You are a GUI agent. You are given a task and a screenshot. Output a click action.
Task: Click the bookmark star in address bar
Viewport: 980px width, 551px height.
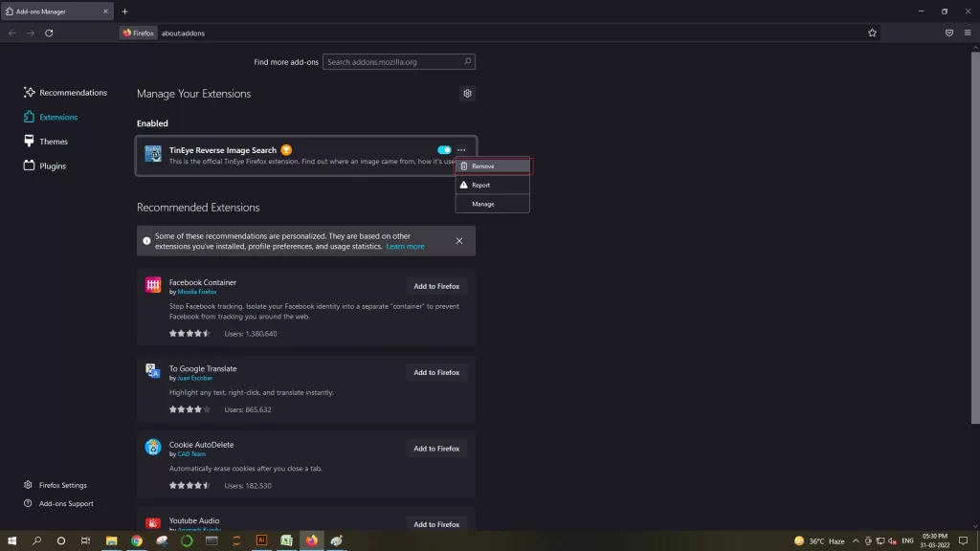click(x=872, y=33)
